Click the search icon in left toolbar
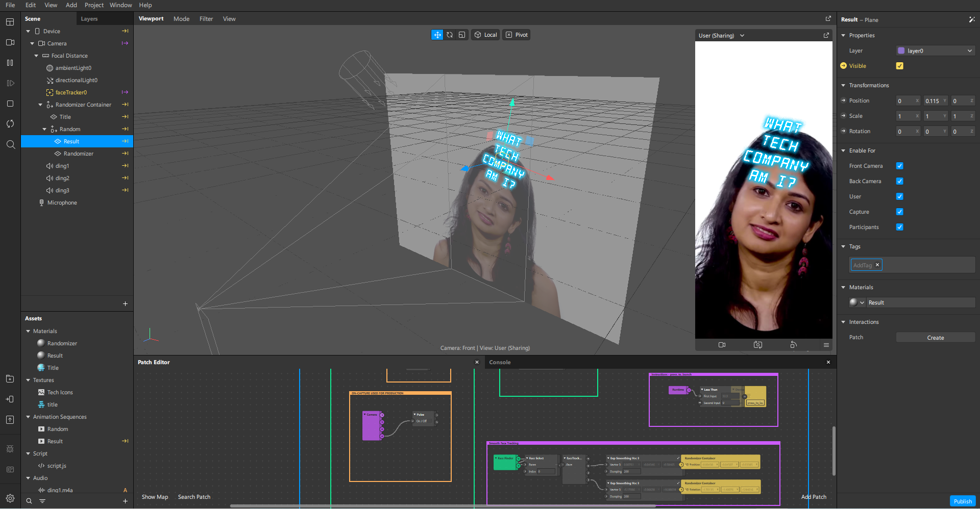980x509 pixels. pos(10,145)
